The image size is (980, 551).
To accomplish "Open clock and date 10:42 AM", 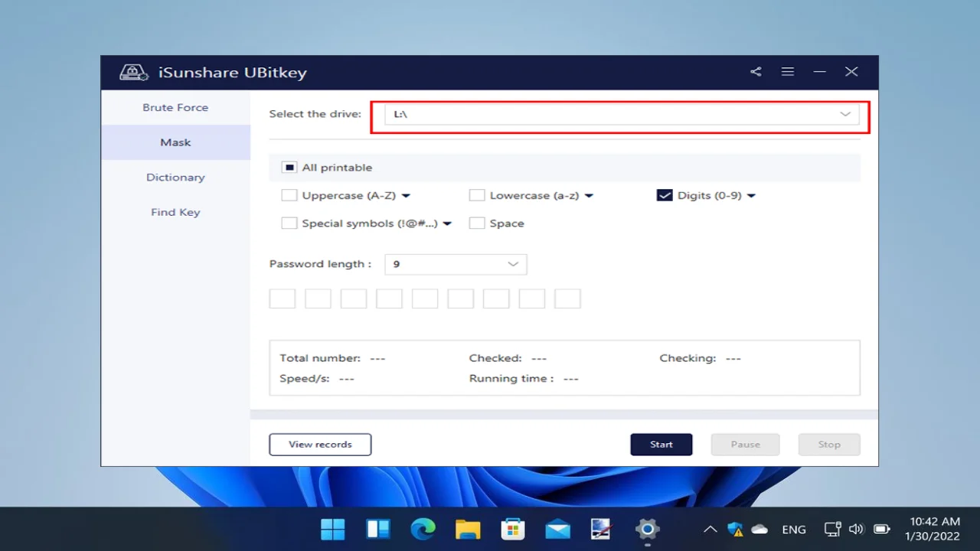I will [932, 529].
